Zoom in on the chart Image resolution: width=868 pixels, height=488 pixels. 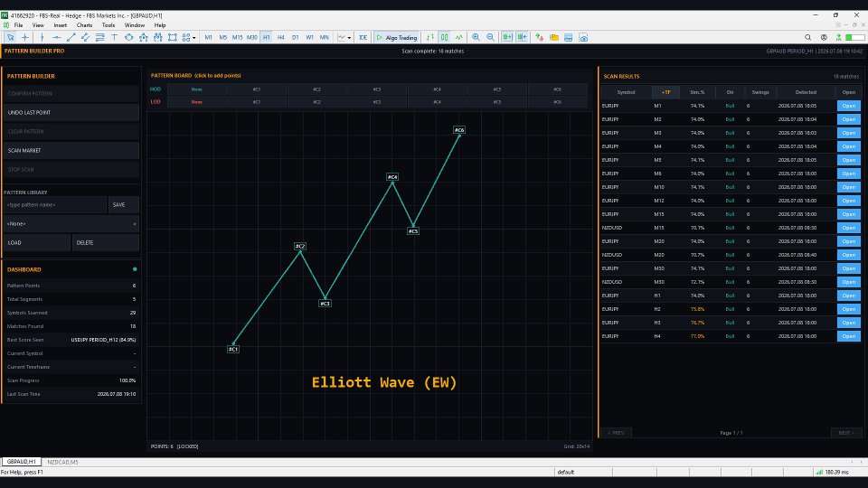(x=476, y=38)
